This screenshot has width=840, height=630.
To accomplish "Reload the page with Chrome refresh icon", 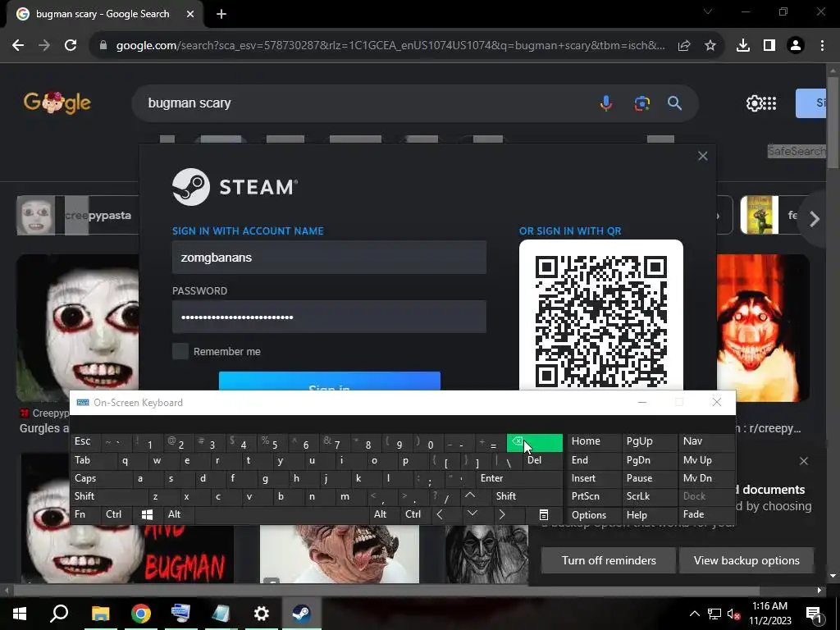I will [x=71, y=46].
